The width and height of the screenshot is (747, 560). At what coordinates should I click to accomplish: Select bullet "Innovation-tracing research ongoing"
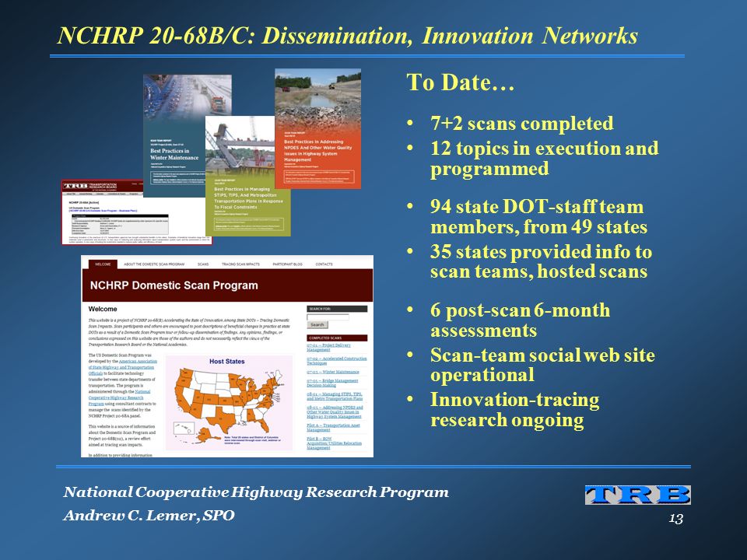[514, 410]
